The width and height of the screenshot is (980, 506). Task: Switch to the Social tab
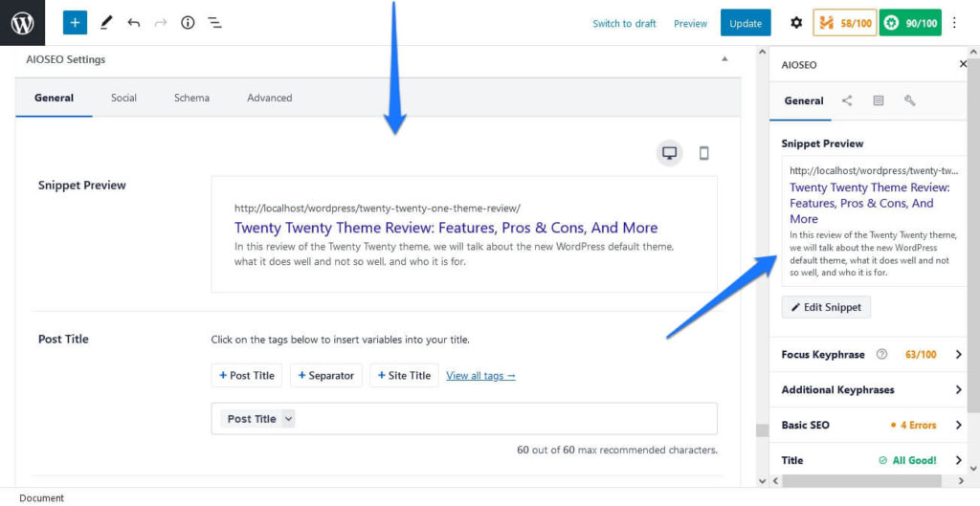[123, 99]
